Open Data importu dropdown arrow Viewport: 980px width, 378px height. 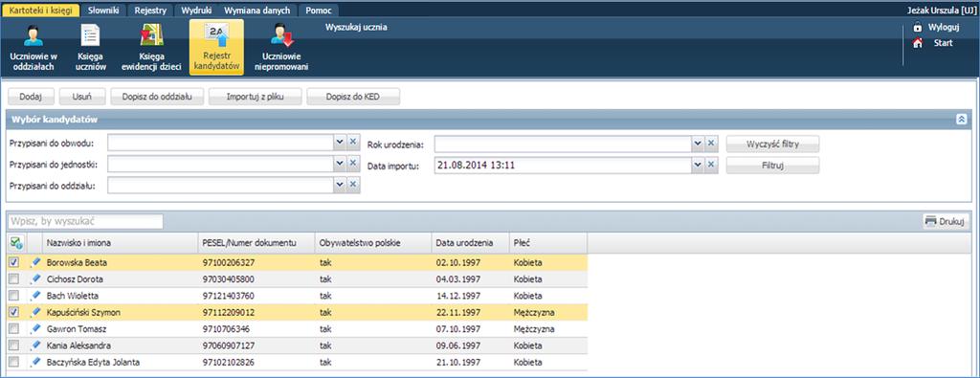click(698, 165)
